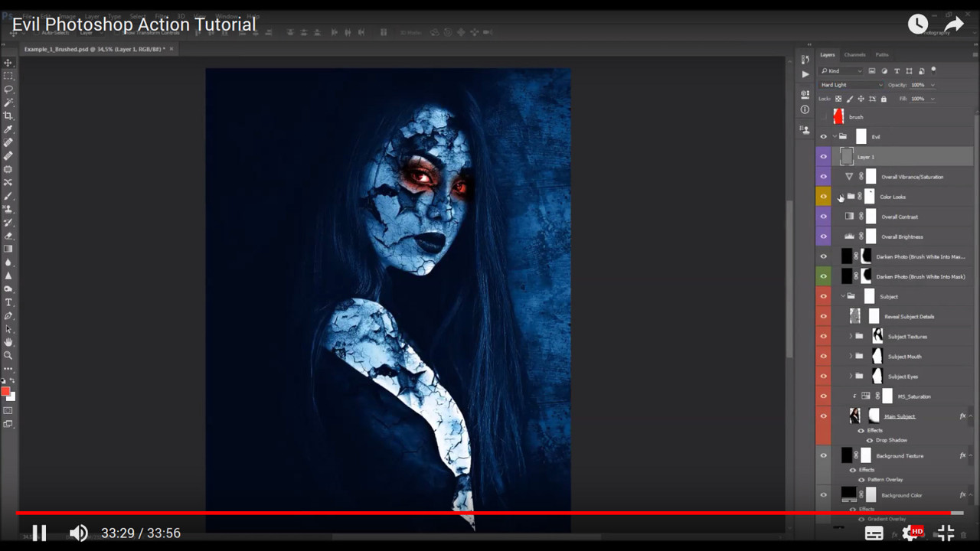Hide the Overall Contrast adjustment layer
Screen dimensions: 980x551
pos(823,217)
